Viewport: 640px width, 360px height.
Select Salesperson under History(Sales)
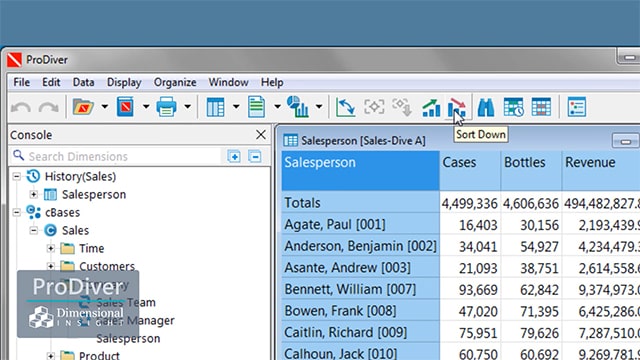point(94,194)
